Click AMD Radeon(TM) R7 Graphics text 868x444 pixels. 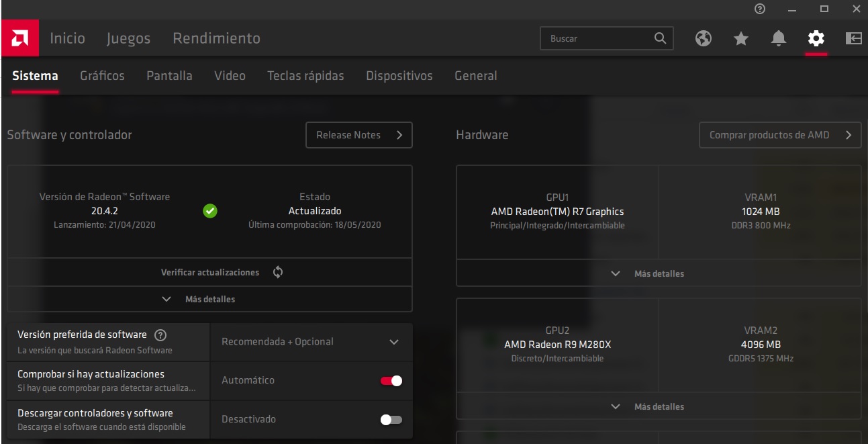[557, 212]
